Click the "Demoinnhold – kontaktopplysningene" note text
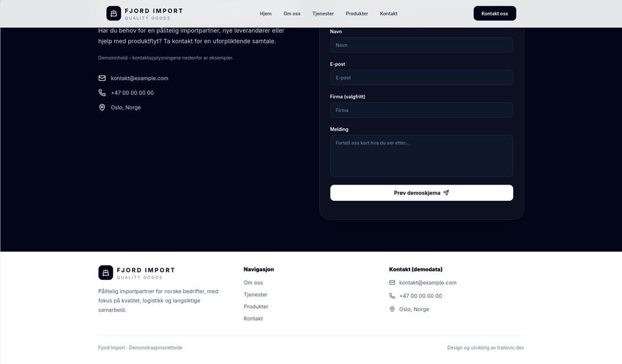 [x=166, y=58]
